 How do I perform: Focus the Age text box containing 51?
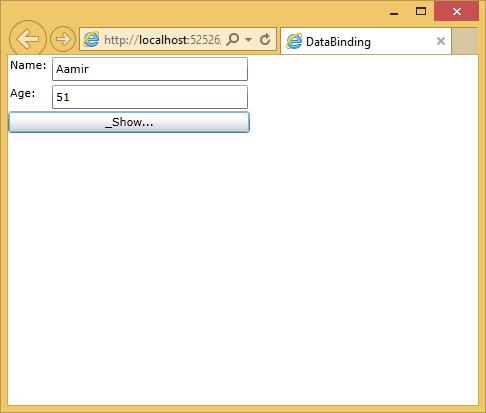click(150, 97)
